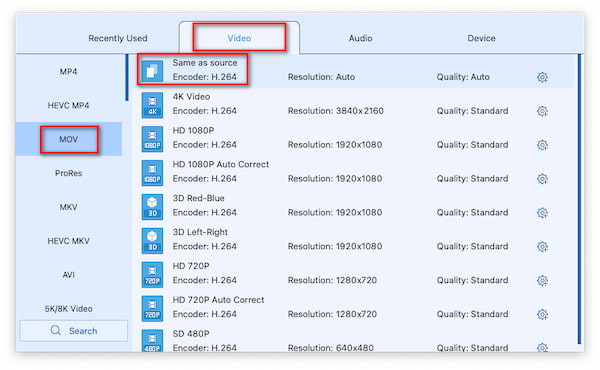Click Quality: Auto text
This screenshot has width=600, height=370.
463,77
